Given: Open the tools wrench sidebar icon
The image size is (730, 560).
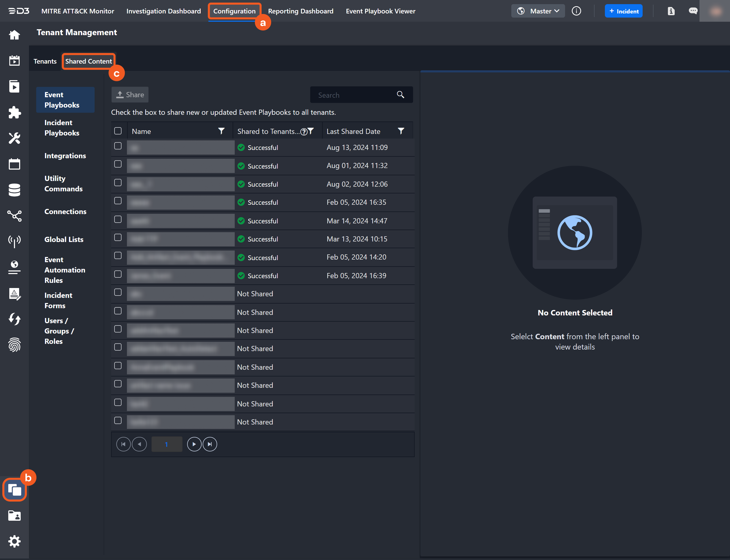Looking at the screenshot, I should [14, 138].
